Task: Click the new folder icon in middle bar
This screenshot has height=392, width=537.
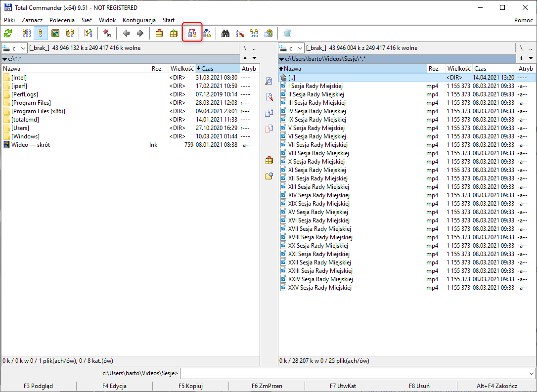Action: [269, 176]
